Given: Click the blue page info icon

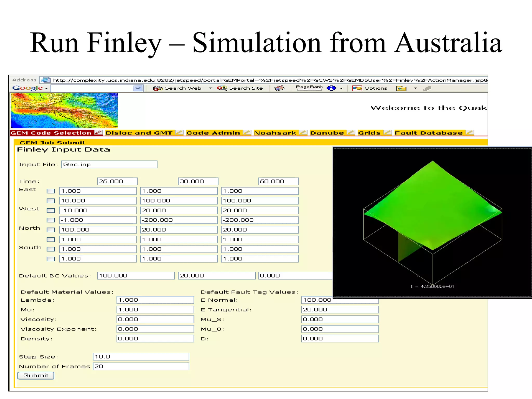Looking at the screenshot, I should coord(331,88).
